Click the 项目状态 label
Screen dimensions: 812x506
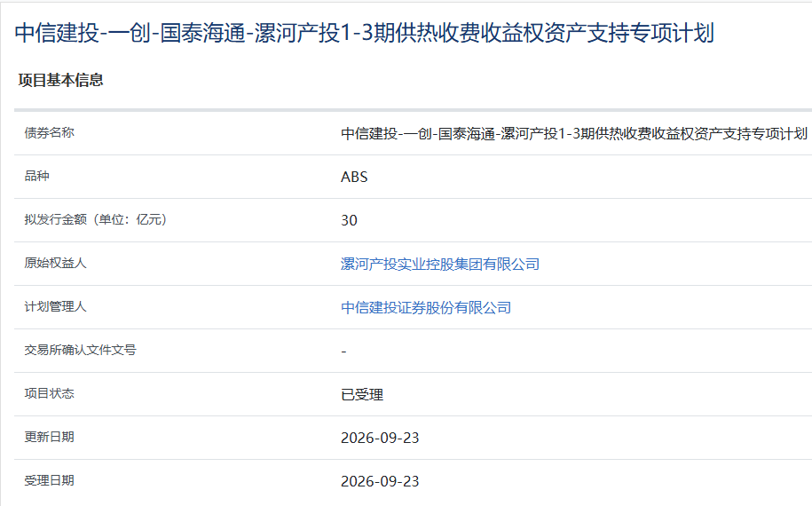tap(49, 393)
